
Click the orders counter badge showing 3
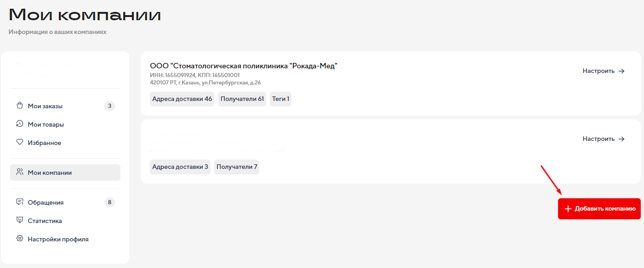(x=109, y=106)
